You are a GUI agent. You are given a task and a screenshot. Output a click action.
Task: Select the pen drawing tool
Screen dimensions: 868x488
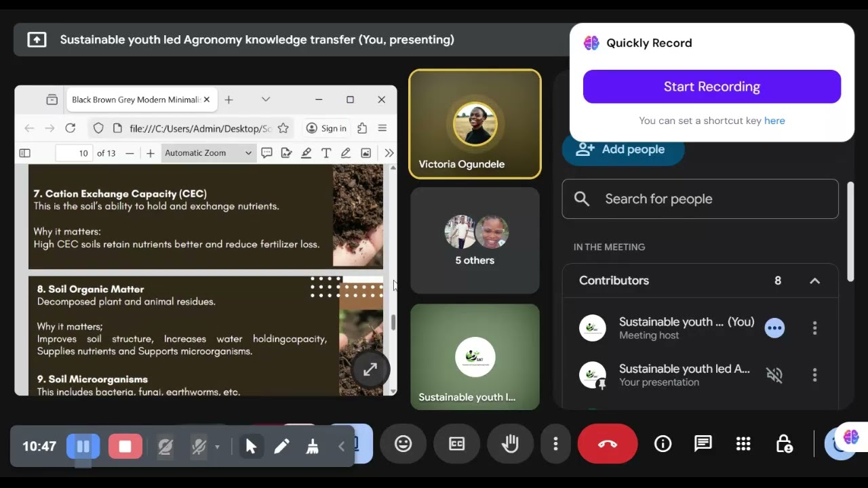coord(281,446)
